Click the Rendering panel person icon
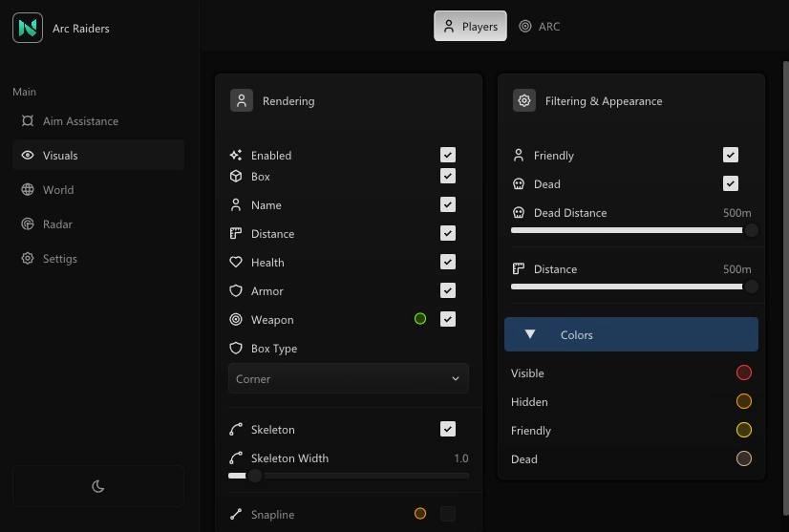Screen dimensions: 789x532 click(x=242, y=100)
